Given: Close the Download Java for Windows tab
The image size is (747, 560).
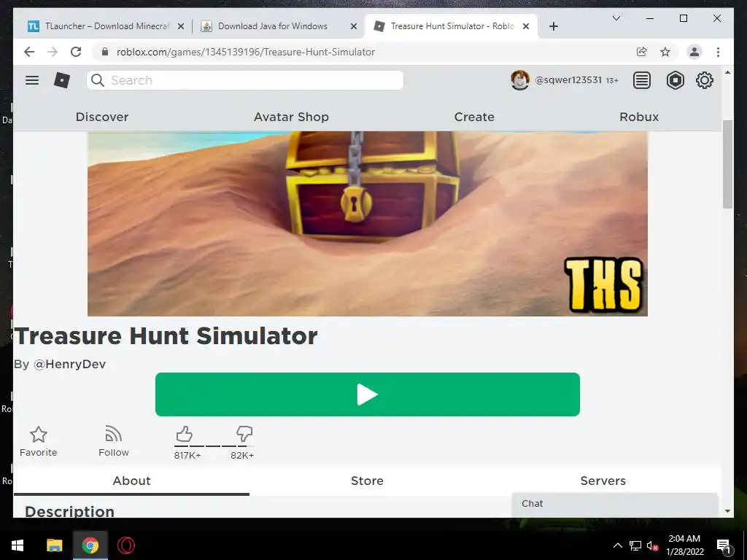Looking at the screenshot, I should pyautogui.click(x=354, y=26).
